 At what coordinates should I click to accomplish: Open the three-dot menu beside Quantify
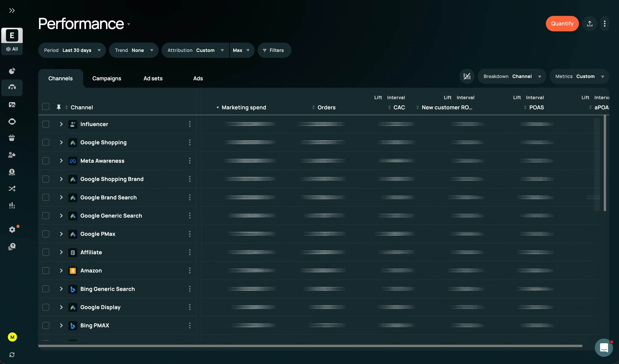[605, 24]
